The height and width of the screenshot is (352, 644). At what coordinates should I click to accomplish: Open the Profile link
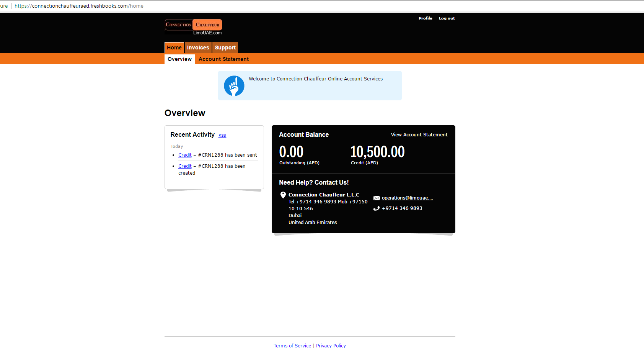[x=425, y=18]
